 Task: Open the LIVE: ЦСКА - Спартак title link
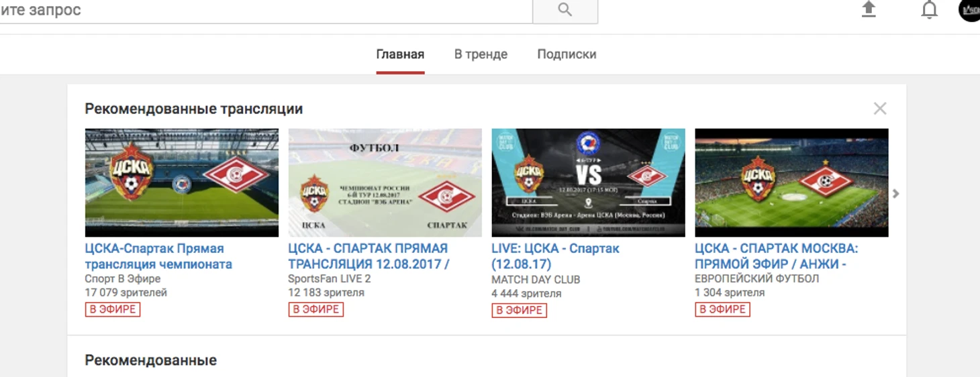(555, 256)
